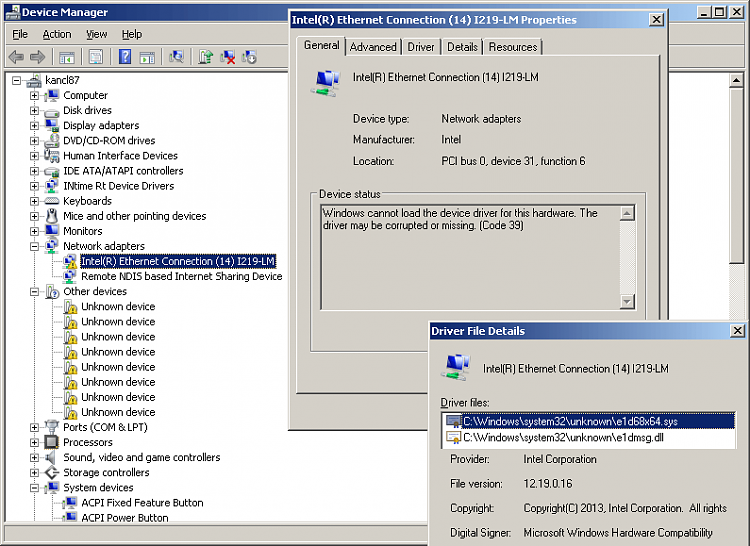Expand the INtime Rt Device Drivers node
The image size is (750, 546).
34,186
